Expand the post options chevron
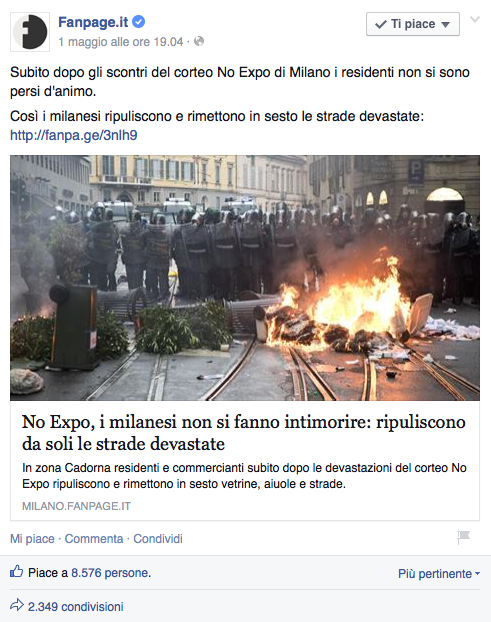Image resolution: width=491 pixels, height=622 pixels. 475,19
